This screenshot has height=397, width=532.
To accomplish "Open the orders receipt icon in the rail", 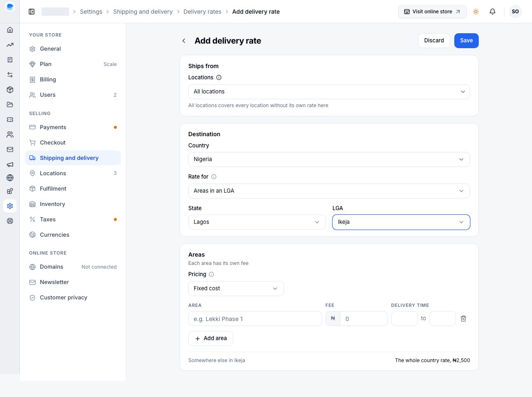I will [x=10, y=60].
